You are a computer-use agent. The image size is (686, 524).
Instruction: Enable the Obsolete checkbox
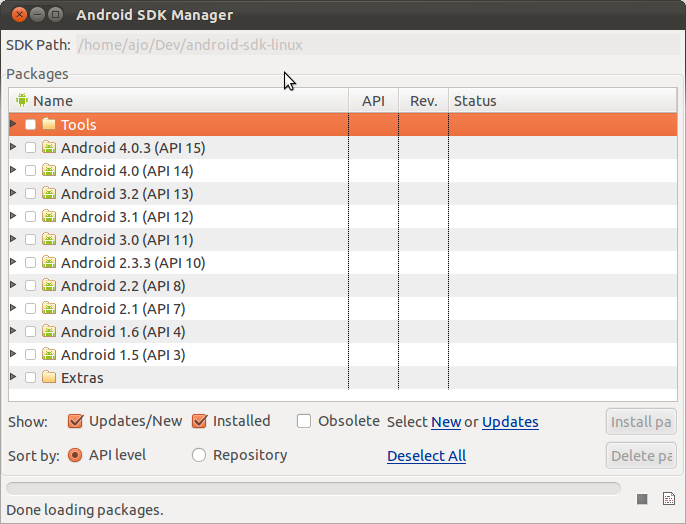click(304, 421)
